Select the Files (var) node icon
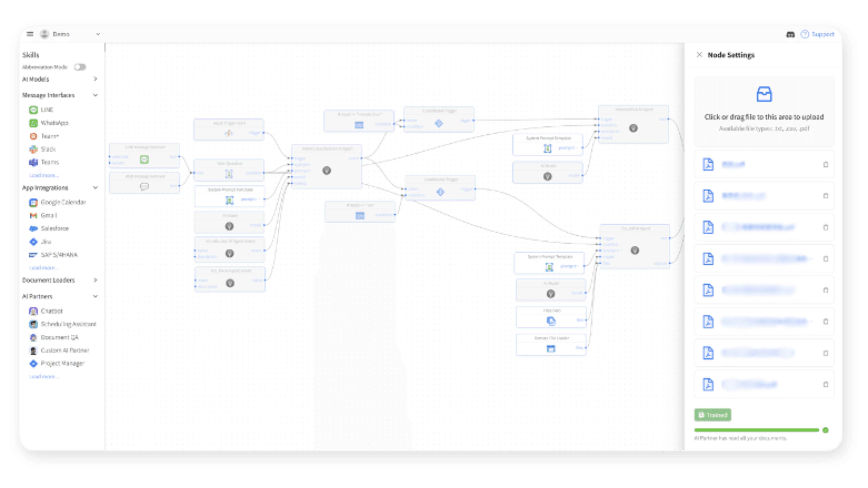This screenshot has width=868, height=488. (x=551, y=321)
